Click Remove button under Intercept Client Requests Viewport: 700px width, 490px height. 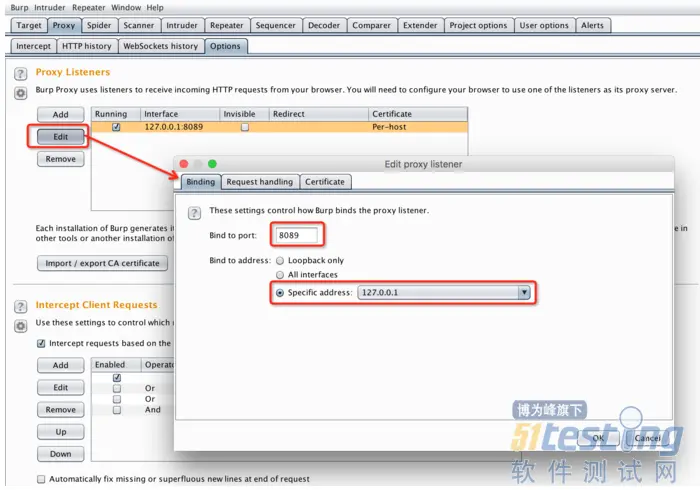tap(61, 410)
